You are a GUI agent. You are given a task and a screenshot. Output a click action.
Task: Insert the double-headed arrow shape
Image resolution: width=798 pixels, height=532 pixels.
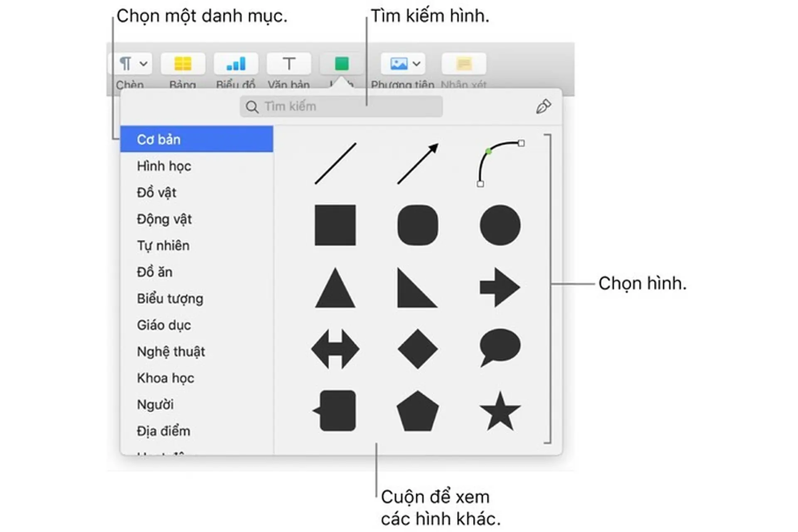point(335,349)
